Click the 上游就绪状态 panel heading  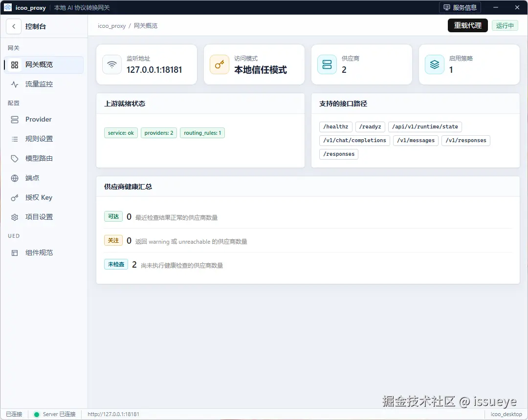pos(125,104)
